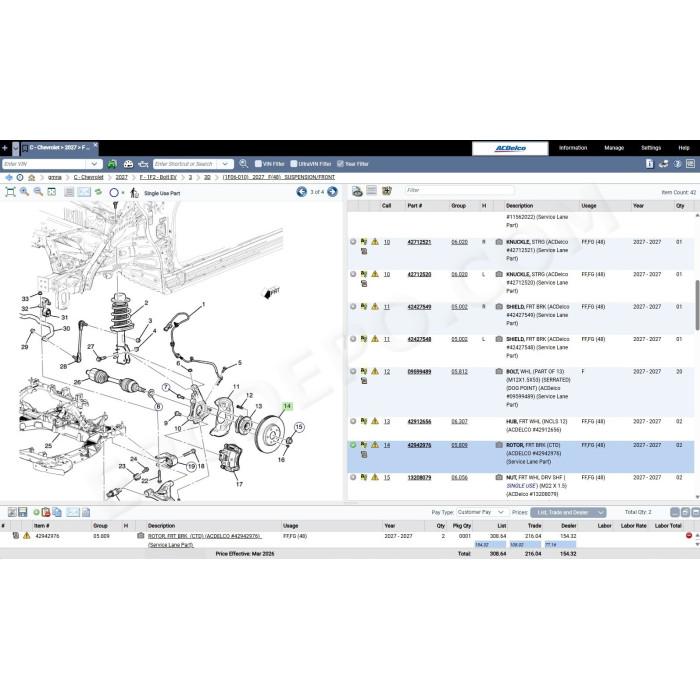Click the green vehicle icon in toolbar
The height and width of the screenshot is (700, 700).
click(112, 164)
